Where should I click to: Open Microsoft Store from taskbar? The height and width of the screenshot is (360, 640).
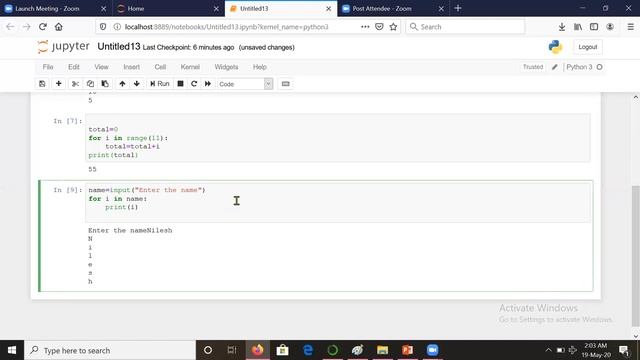282,350
